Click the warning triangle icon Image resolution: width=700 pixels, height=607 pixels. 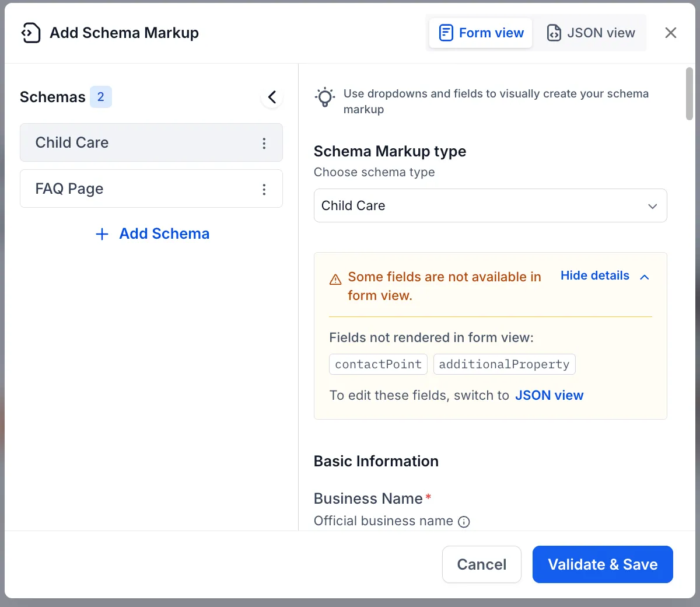335,279
